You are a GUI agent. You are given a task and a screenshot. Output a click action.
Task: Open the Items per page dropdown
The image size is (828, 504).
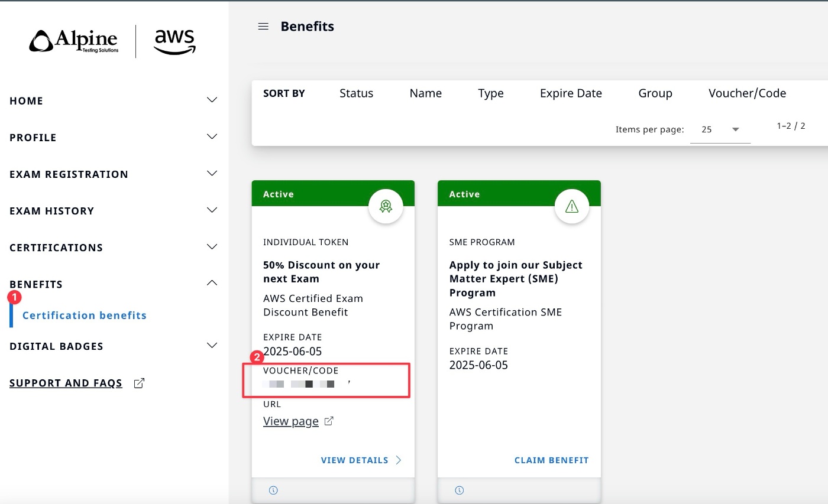[x=720, y=129]
